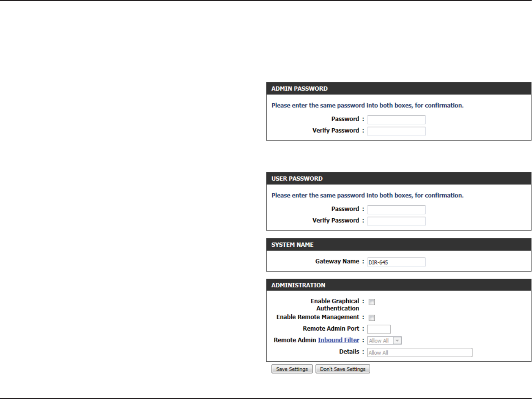Toggle Enable Remote Management checkbox
The image size is (532, 399).
(x=372, y=318)
